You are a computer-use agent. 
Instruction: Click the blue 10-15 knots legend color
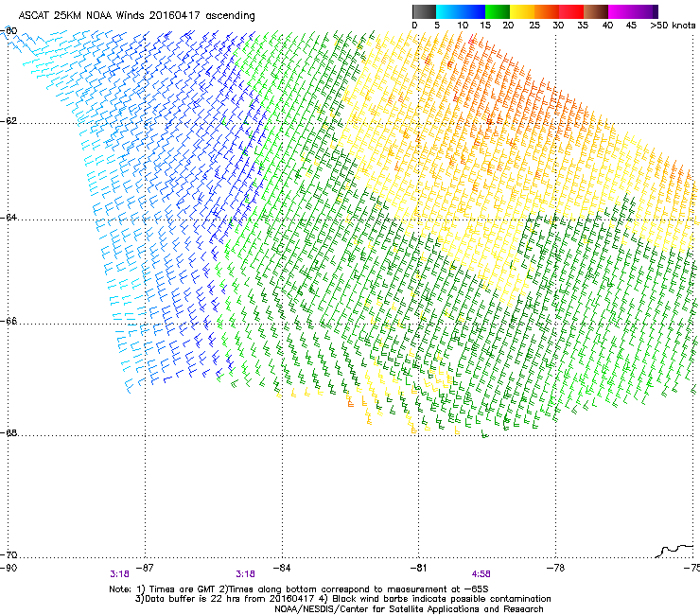(x=473, y=11)
